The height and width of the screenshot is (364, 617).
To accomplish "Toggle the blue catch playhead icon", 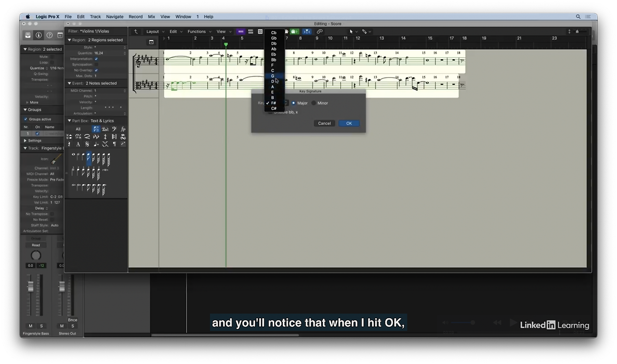I will (x=307, y=31).
